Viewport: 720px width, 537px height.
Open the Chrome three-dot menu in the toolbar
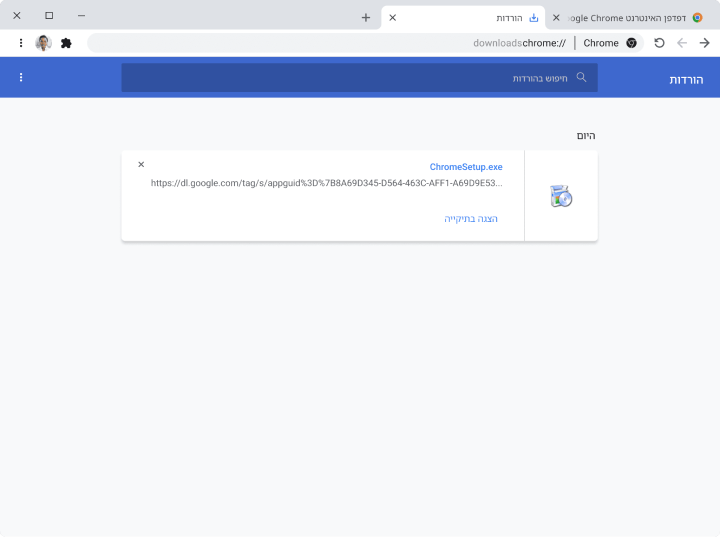click(x=21, y=43)
